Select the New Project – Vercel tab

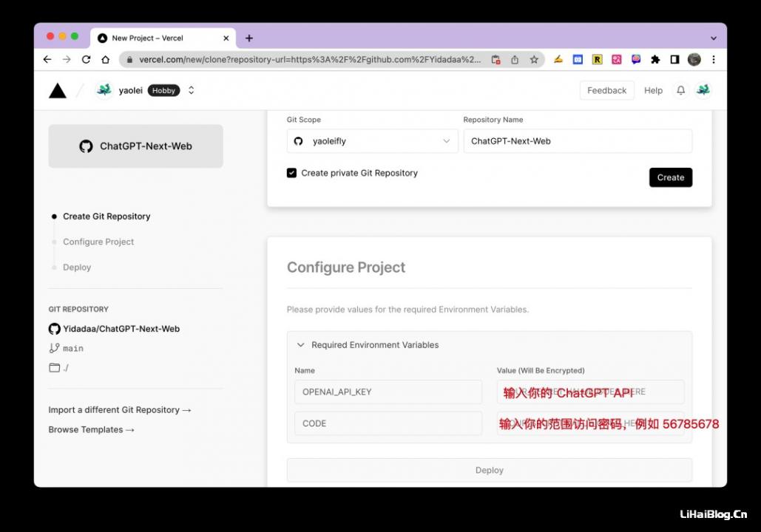163,38
